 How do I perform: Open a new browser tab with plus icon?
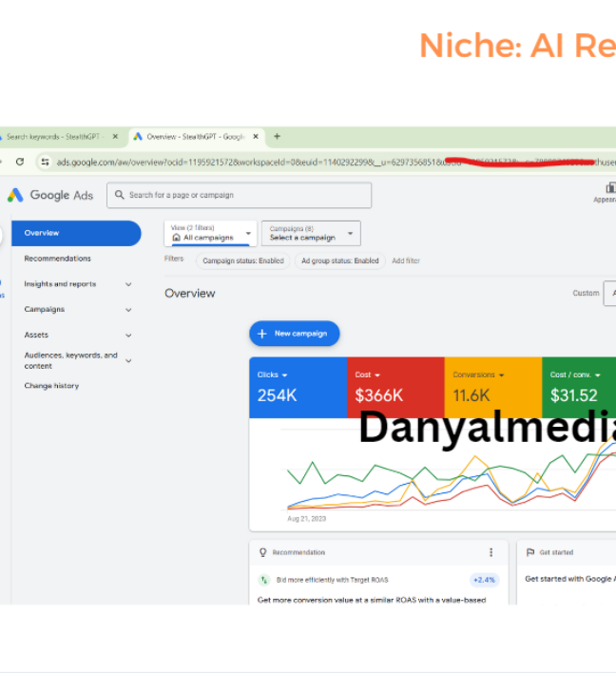tap(278, 137)
